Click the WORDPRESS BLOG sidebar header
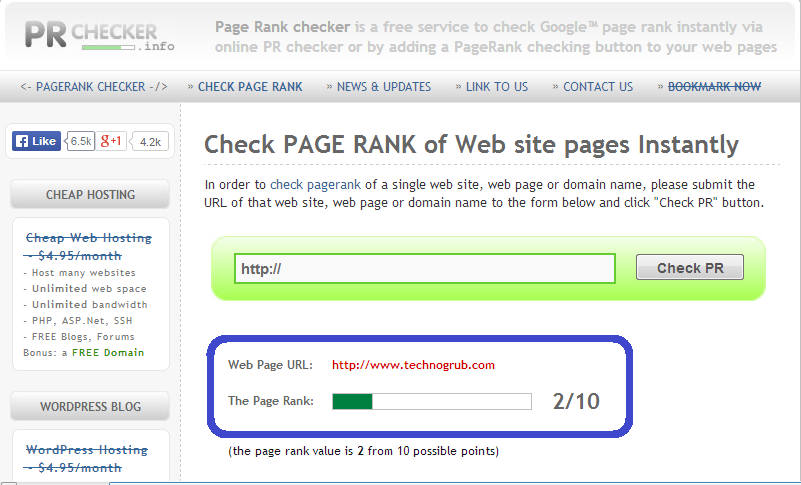The width and height of the screenshot is (801, 485). coord(90,406)
